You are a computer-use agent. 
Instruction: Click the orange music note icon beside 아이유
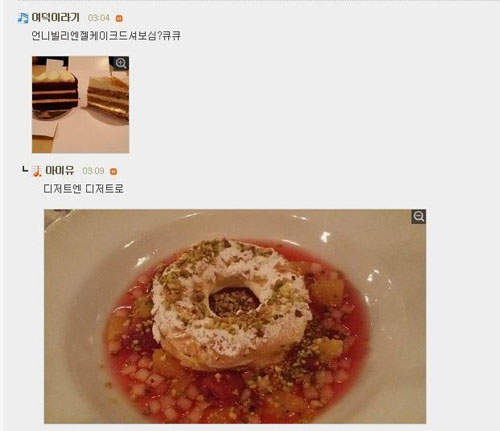tap(37, 171)
